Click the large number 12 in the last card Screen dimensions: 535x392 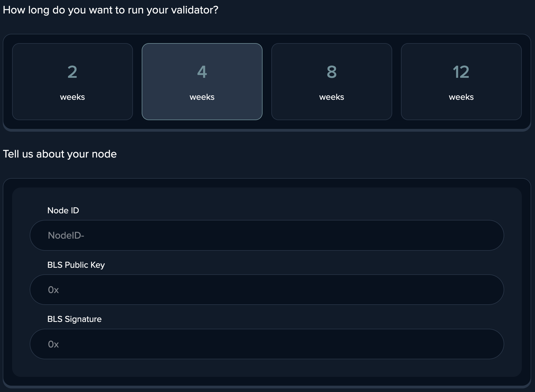pos(461,72)
